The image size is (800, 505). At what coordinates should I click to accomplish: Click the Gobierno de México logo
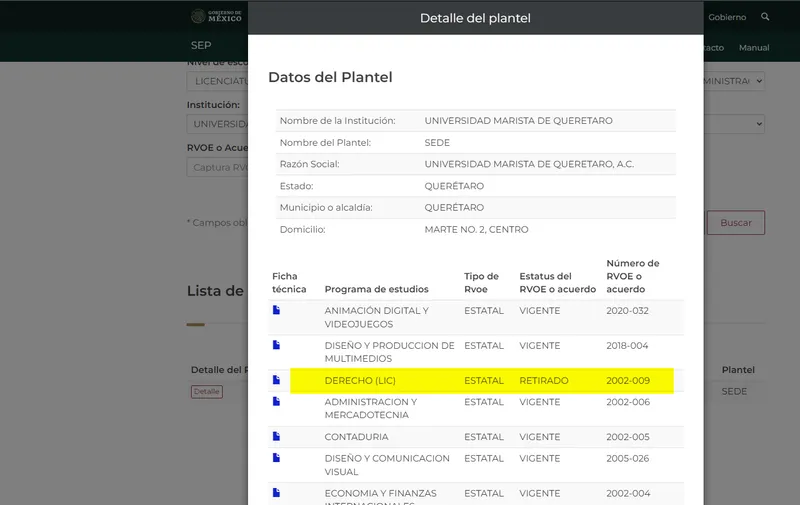[x=216, y=16]
